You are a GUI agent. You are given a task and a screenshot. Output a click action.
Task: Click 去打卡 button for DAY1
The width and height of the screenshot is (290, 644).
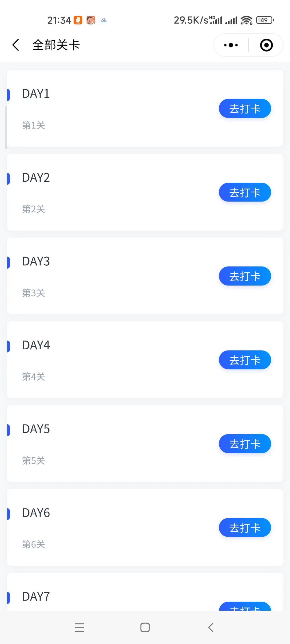[245, 108]
